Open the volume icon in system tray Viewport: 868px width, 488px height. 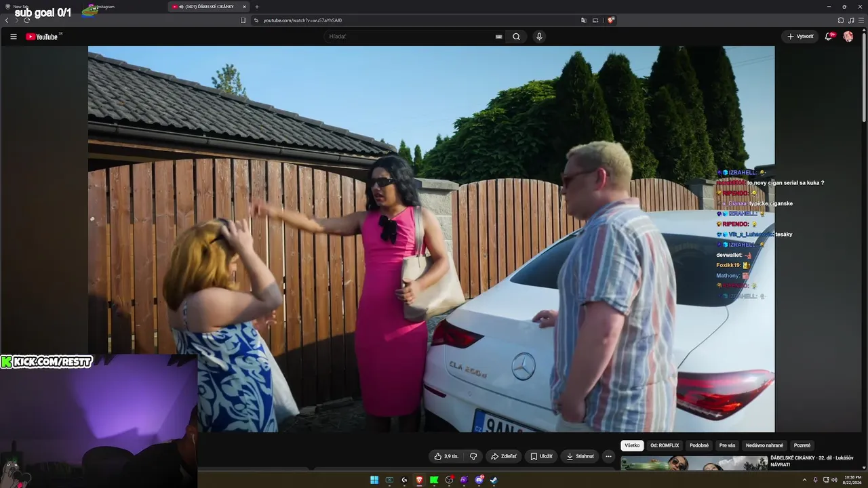click(834, 480)
